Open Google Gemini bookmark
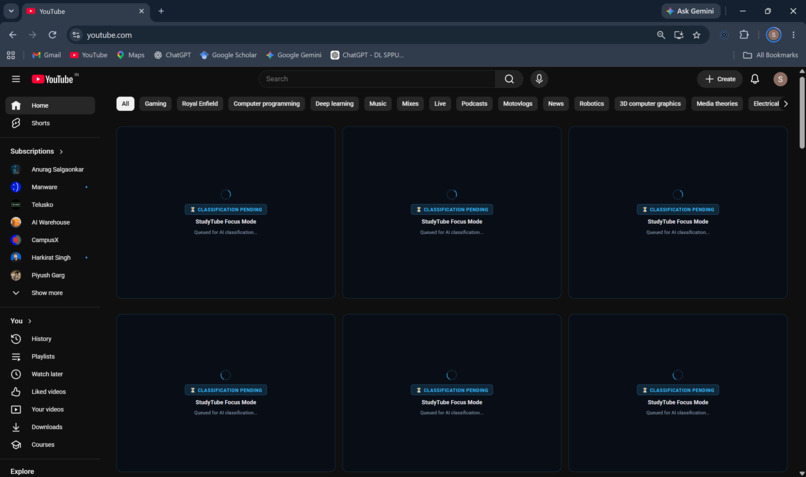This screenshot has height=477, width=806. pos(294,55)
